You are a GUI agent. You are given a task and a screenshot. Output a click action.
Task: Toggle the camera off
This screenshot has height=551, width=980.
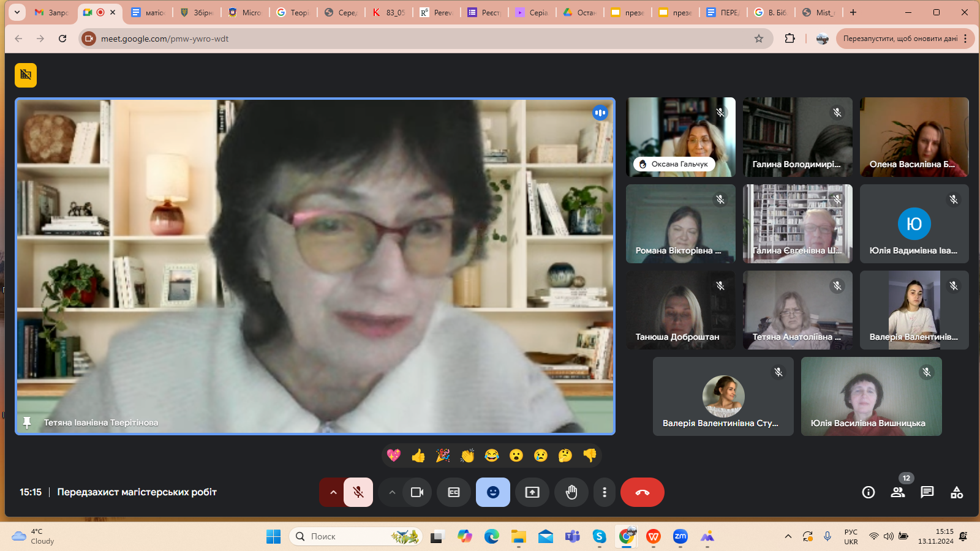(x=417, y=492)
